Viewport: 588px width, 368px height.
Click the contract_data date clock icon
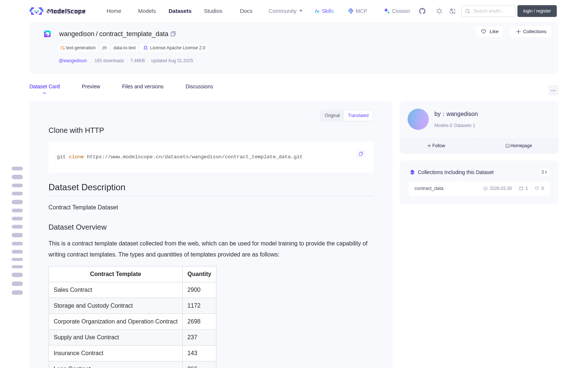point(485,188)
